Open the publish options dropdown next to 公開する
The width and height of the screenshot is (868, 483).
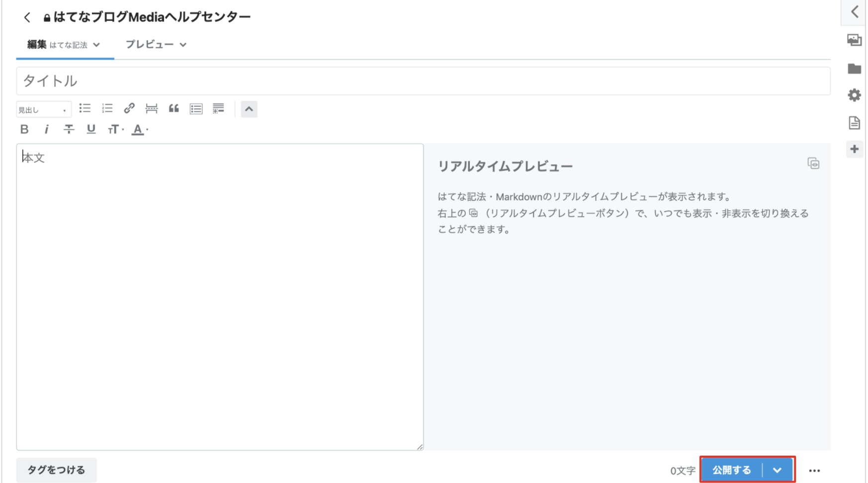tap(778, 470)
